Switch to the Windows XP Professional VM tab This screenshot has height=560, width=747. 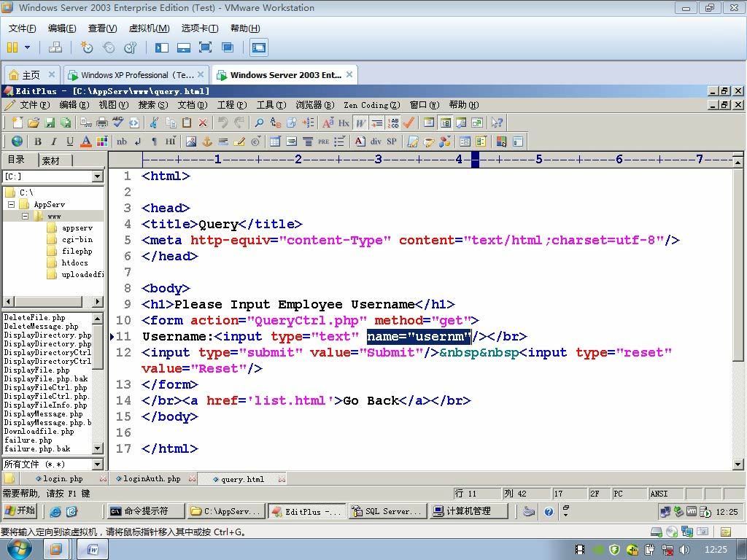point(136,75)
